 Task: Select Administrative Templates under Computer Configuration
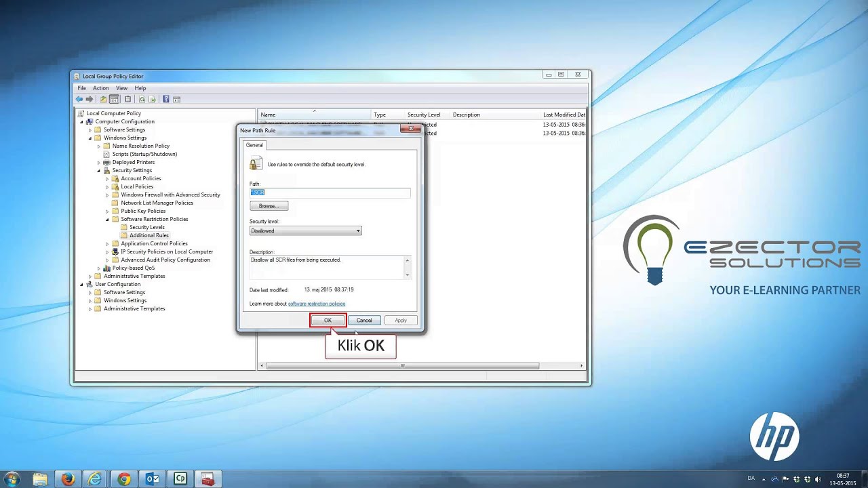point(134,276)
